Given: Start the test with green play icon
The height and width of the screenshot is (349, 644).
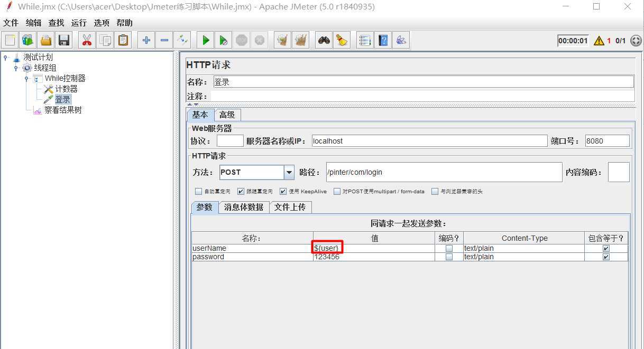Looking at the screenshot, I should coord(206,40).
